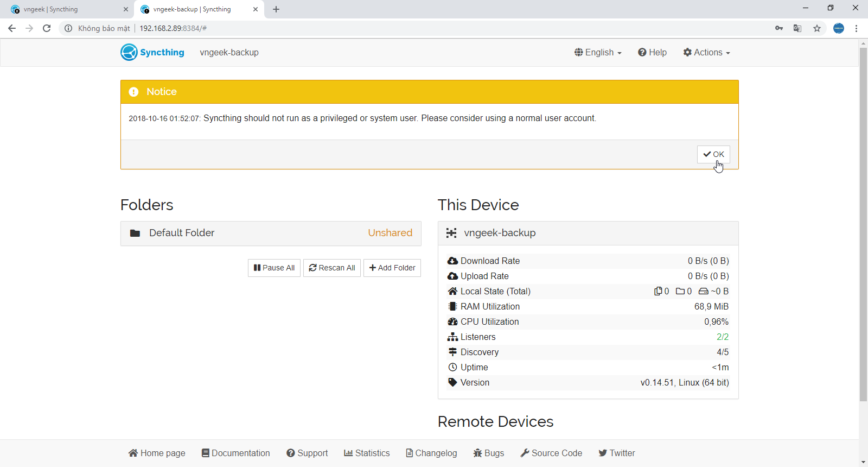This screenshot has height=467, width=868.
Task: Open the saved passwords key icon
Action: [779, 28]
